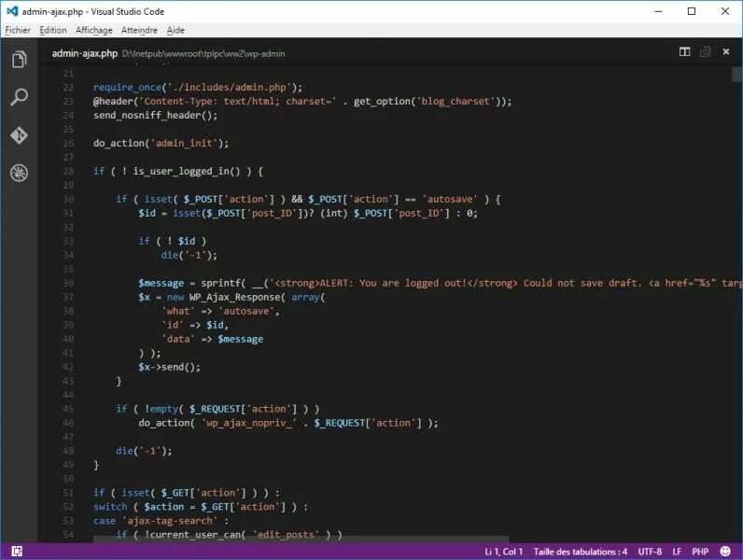
Task: Change the LF end-of-line sequence
Action: [x=677, y=552]
